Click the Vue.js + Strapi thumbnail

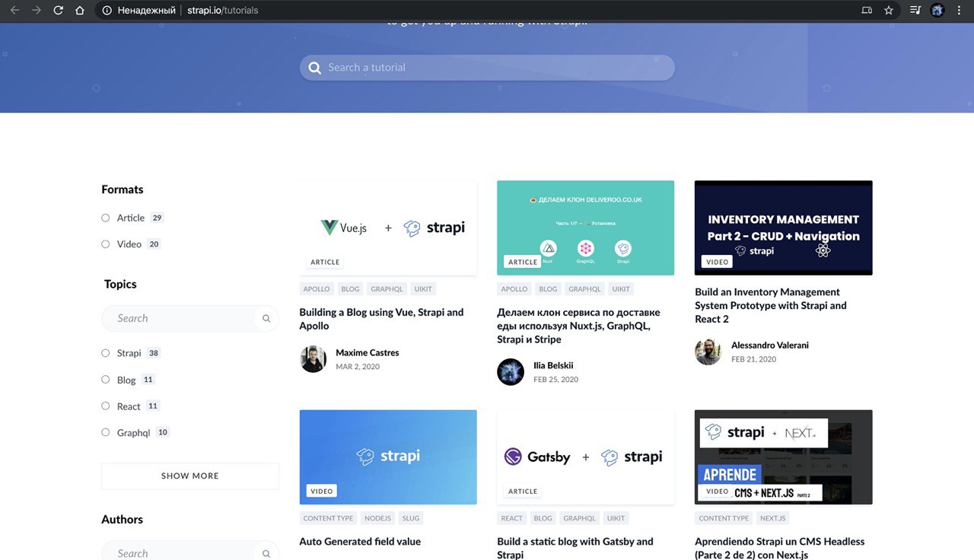tap(388, 228)
